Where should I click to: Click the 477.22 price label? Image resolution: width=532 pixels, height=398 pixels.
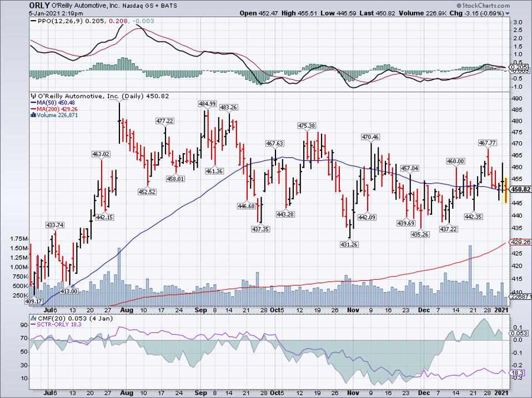pyautogui.click(x=165, y=120)
